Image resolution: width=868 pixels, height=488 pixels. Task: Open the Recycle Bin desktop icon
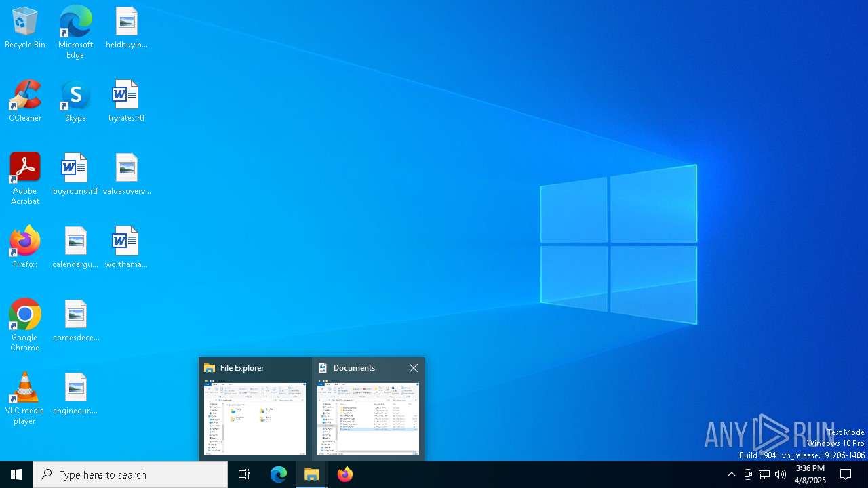pyautogui.click(x=25, y=28)
